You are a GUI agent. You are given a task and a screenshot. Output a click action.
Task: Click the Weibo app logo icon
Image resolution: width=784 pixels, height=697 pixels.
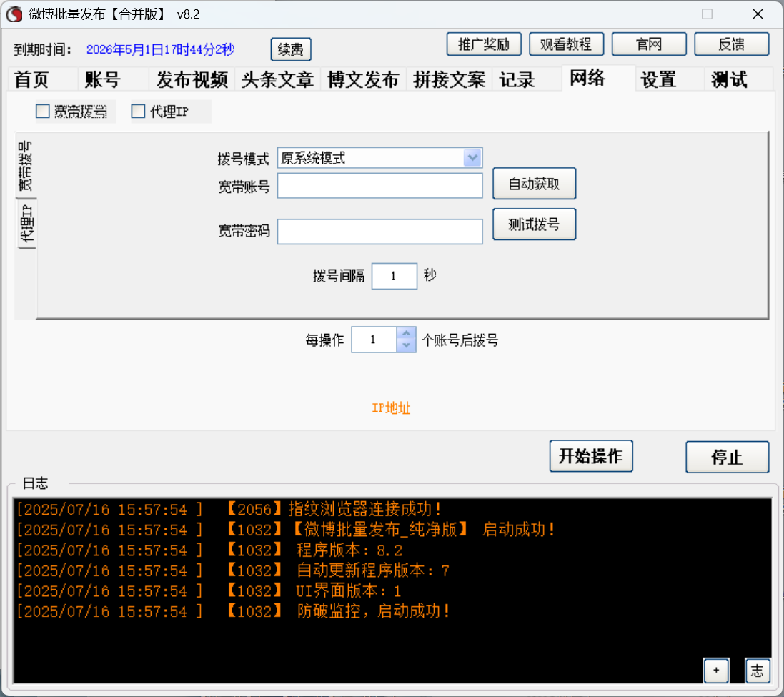14,14
